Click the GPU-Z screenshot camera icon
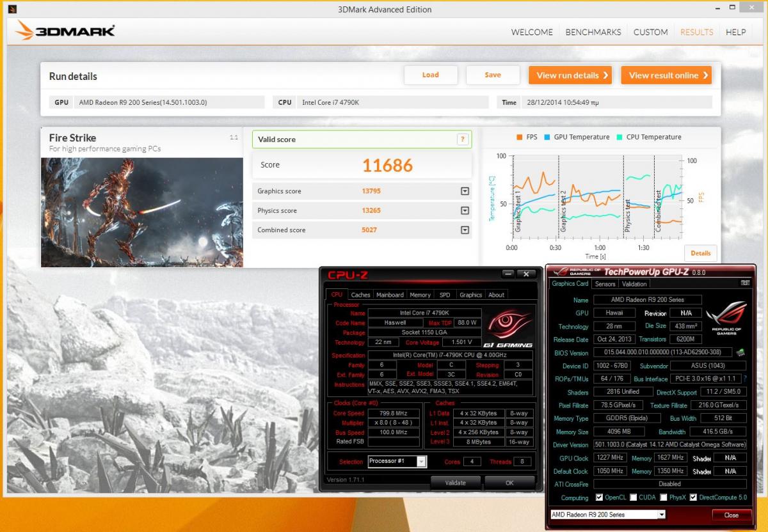The width and height of the screenshot is (768, 532). pyautogui.click(x=744, y=283)
